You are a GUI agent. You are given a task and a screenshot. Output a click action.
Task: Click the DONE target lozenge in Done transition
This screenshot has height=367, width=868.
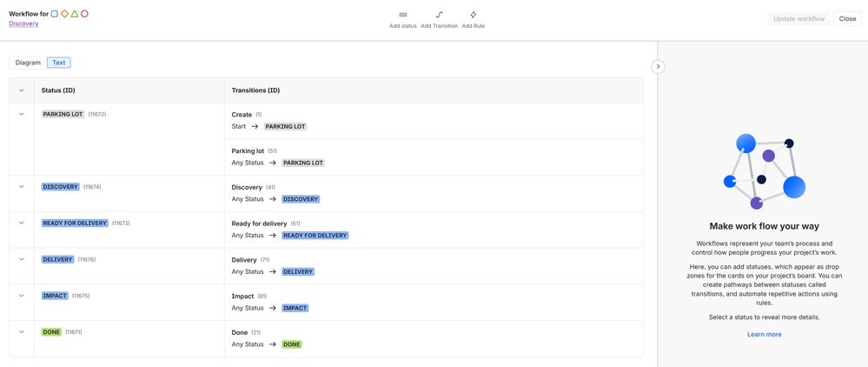pyautogui.click(x=292, y=344)
